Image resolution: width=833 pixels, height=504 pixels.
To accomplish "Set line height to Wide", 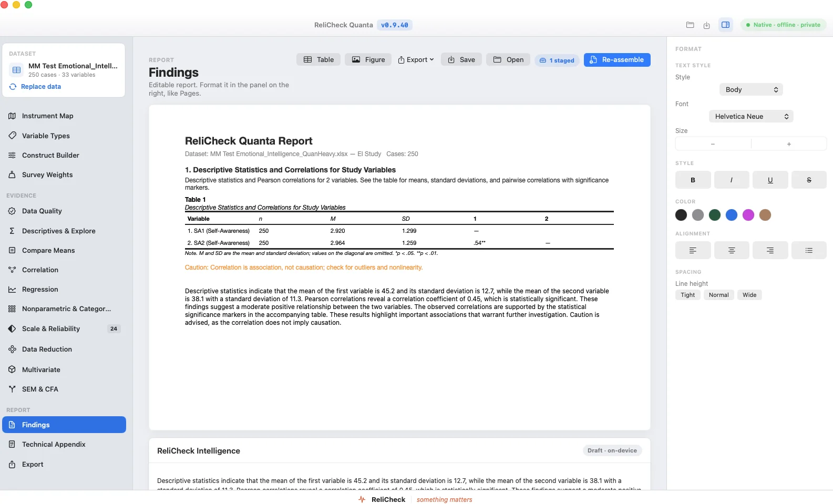I will click(x=749, y=295).
